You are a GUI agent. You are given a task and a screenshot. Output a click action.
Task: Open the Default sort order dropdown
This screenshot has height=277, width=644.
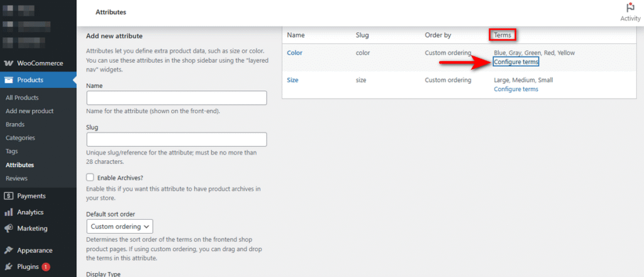[x=120, y=227]
